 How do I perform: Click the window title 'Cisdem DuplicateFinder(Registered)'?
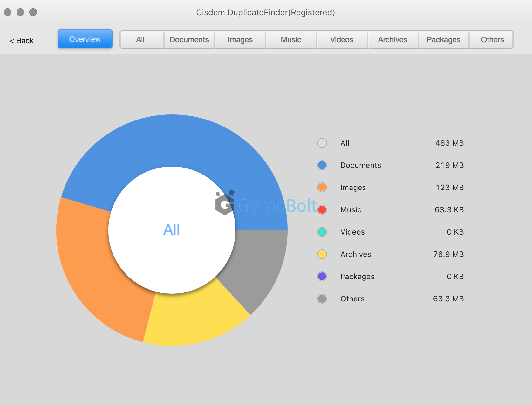266,12
